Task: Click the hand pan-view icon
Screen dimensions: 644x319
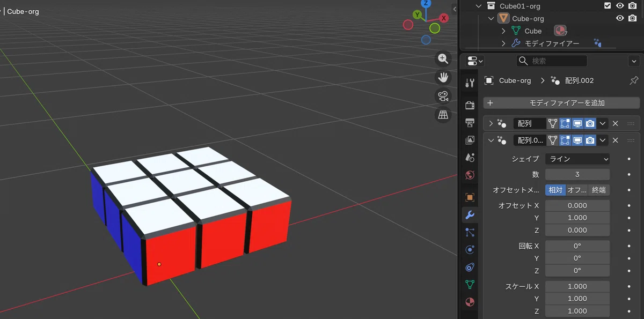Action: pyautogui.click(x=443, y=78)
